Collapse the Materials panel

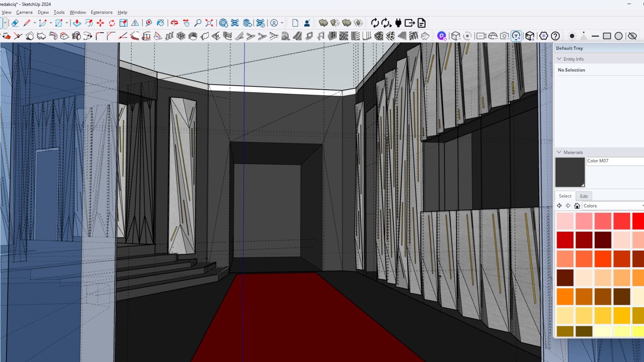point(559,152)
